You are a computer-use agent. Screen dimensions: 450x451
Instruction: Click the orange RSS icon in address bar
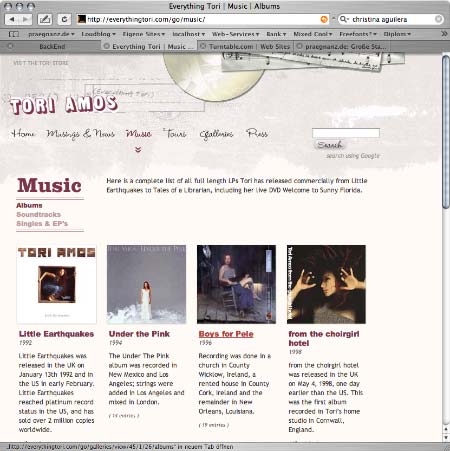coord(324,20)
